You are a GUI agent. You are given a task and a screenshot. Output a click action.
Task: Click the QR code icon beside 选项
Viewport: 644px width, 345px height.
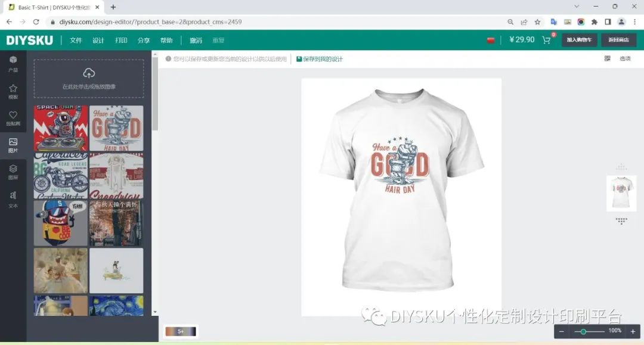click(608, 58)
